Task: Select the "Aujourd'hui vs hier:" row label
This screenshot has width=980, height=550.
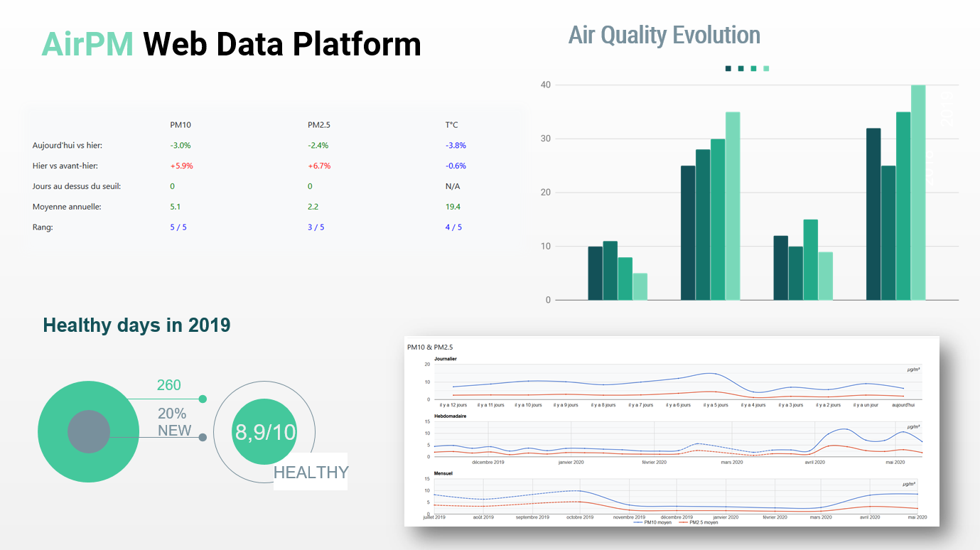Action: 68,146
